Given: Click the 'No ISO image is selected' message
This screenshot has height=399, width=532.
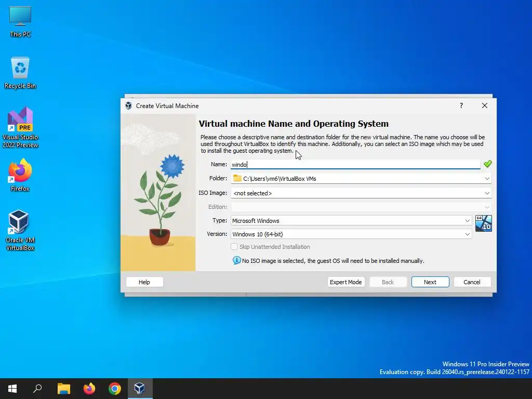Looking at the screenshot, I should (x=333, y=261).
